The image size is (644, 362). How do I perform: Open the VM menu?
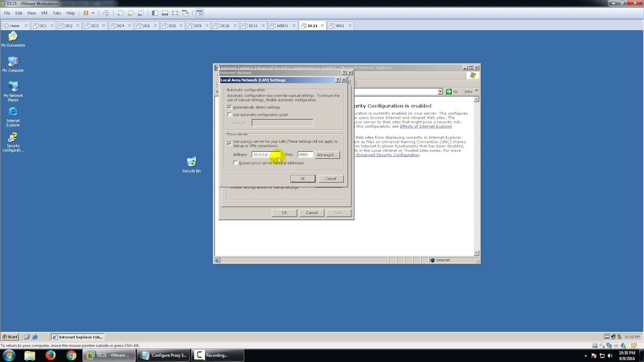point(44,13)
